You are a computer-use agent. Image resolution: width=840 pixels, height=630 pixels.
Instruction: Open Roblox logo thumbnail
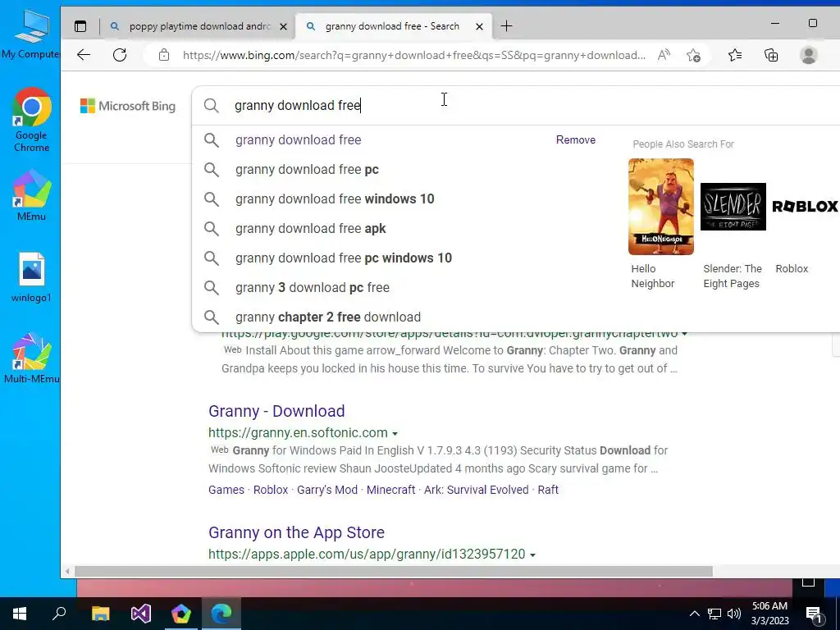805,206
